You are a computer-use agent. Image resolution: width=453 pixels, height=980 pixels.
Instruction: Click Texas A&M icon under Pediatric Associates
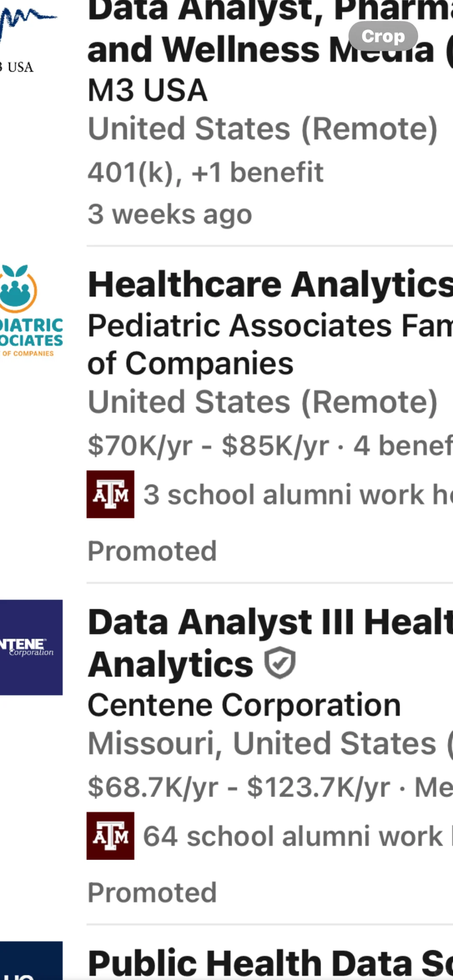pyautogui.click(x=110, y=494)
